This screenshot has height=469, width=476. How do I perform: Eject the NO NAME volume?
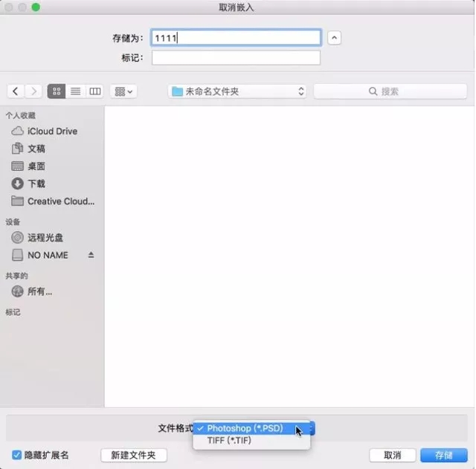tap(91, 255)
